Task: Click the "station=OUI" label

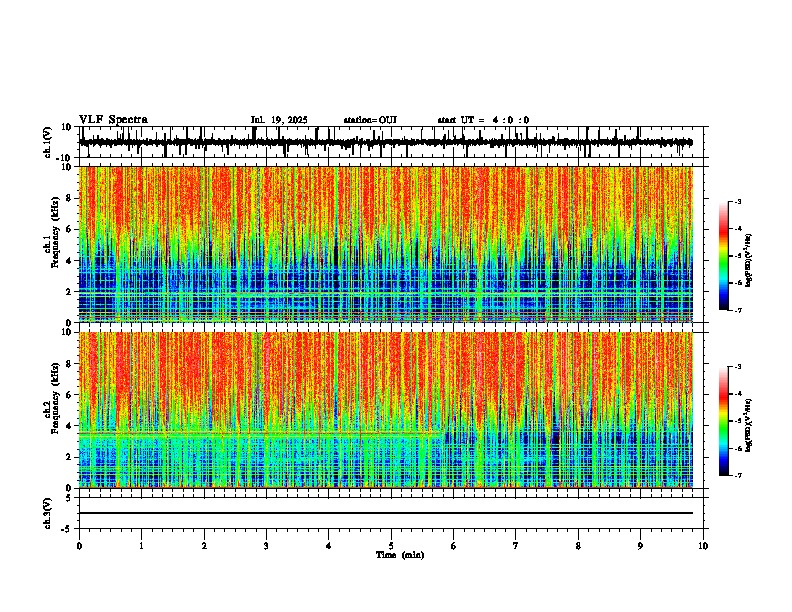Action: 370,120
